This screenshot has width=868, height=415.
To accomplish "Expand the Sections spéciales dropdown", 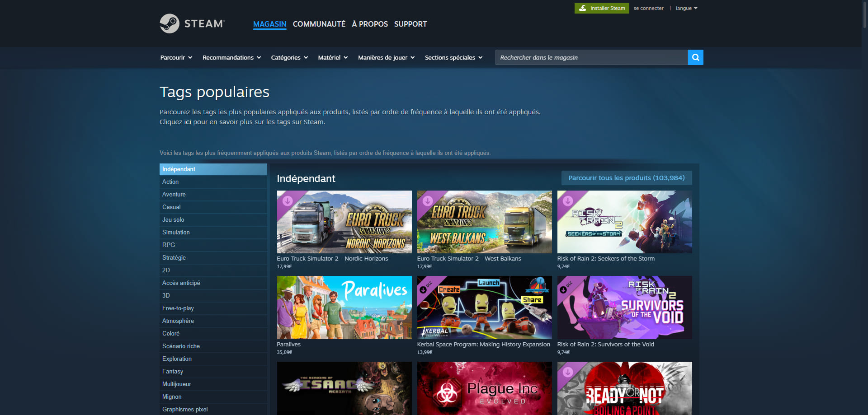I will [453, 57].
